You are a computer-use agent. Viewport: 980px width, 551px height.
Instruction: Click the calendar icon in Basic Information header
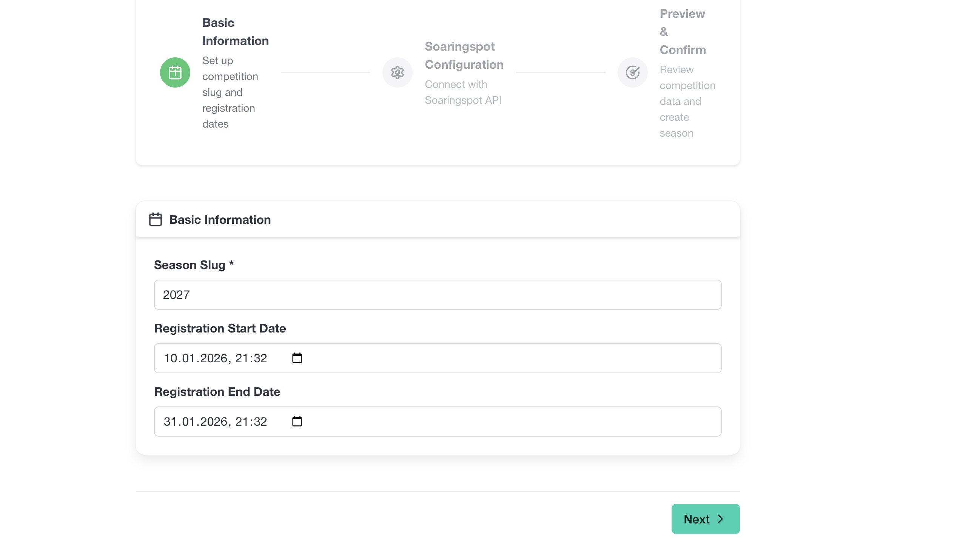155,219
